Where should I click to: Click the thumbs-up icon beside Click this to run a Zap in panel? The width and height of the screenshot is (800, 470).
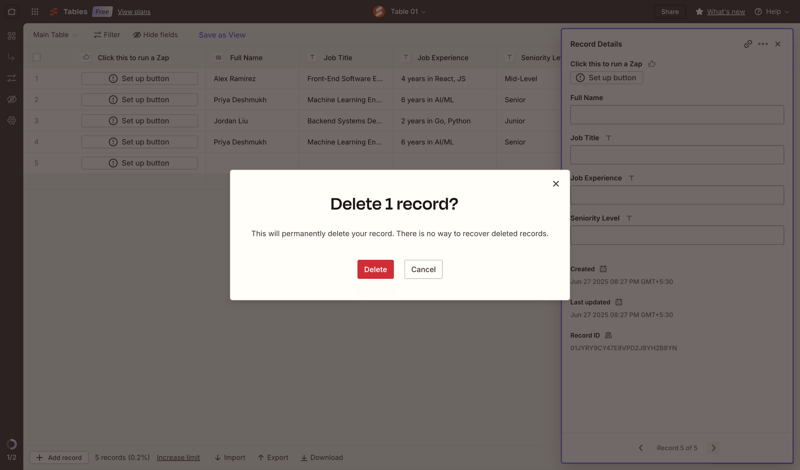click(652, 64)
